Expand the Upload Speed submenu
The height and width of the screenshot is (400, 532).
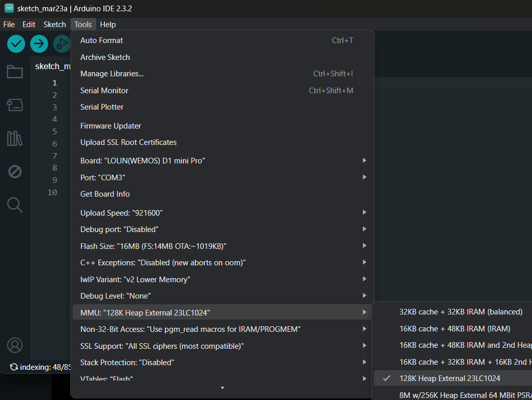222,213
